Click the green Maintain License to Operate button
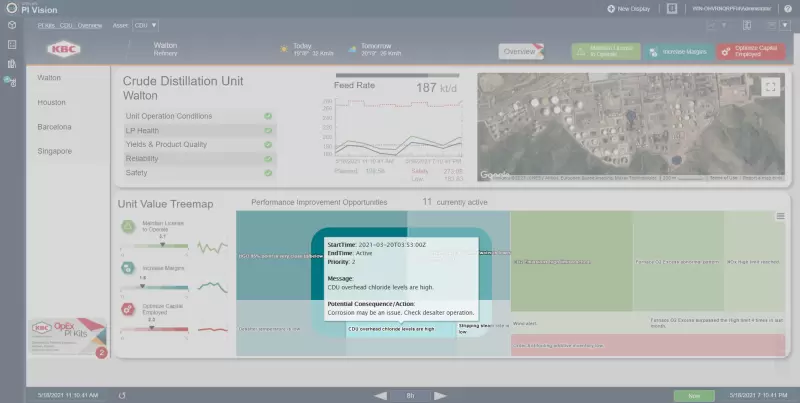This screenshot has width=800, height=403. click(x=606, y=52)
